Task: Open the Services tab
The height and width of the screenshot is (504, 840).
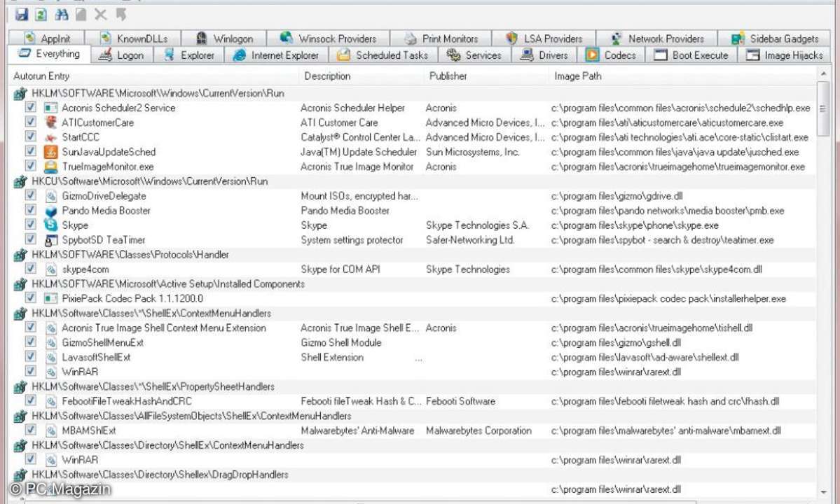Action: point(474,55)
